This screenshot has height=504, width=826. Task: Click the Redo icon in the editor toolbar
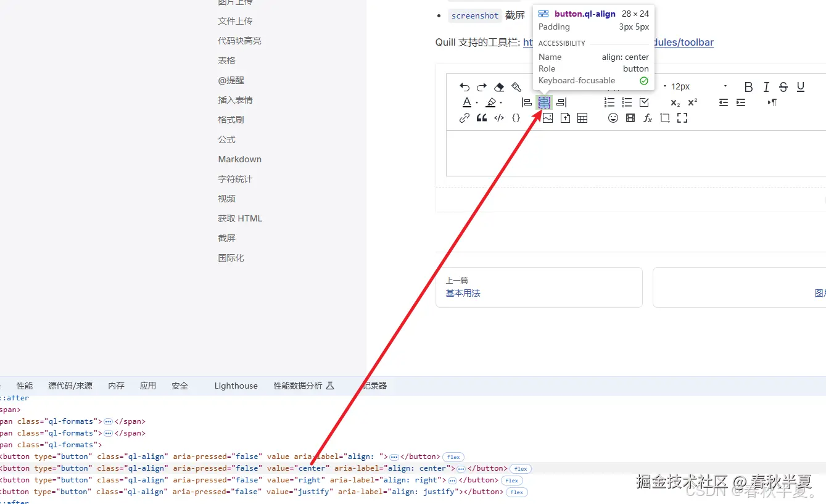click(482, 87)
